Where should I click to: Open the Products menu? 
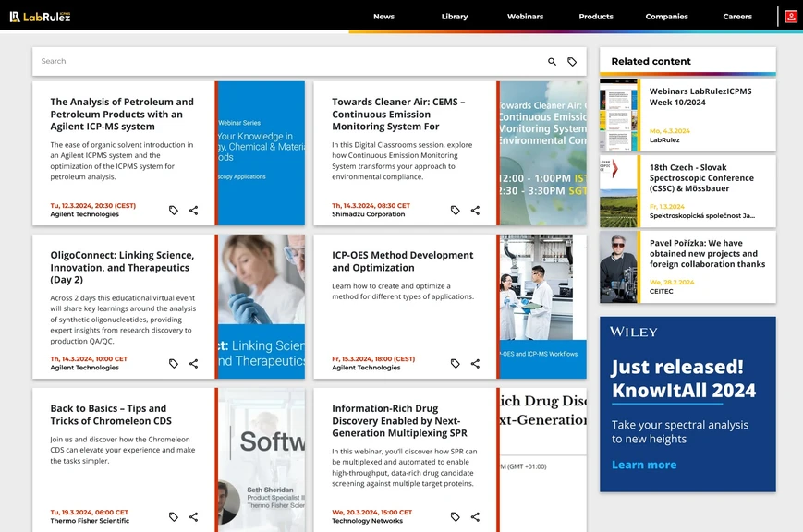pos(596,17)
